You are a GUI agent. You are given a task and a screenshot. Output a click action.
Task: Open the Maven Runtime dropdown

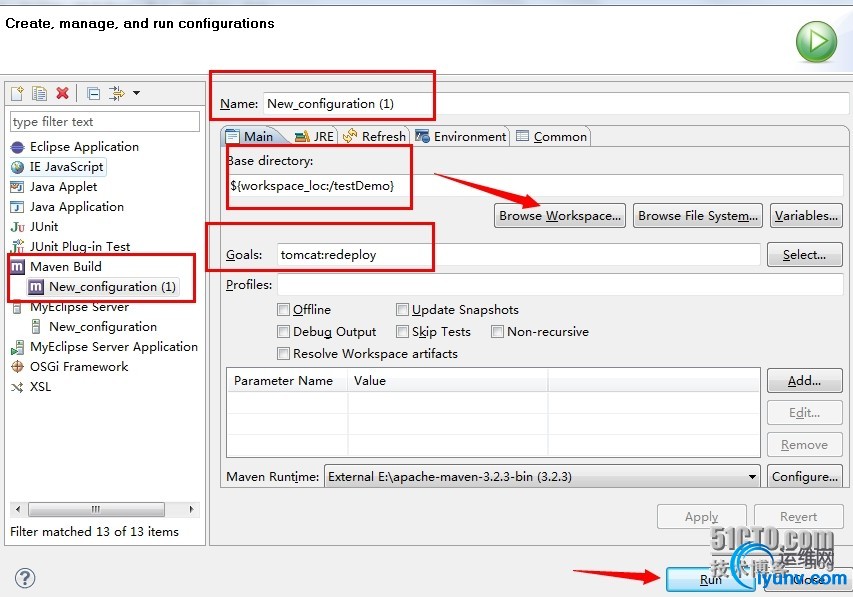[542, 477]
